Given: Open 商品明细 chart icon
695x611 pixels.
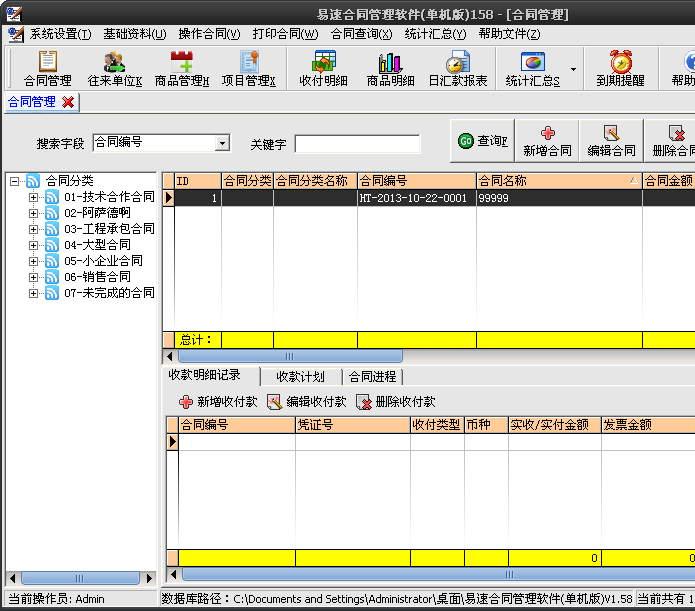Looking at the screenshot, I should click(390, 62).
